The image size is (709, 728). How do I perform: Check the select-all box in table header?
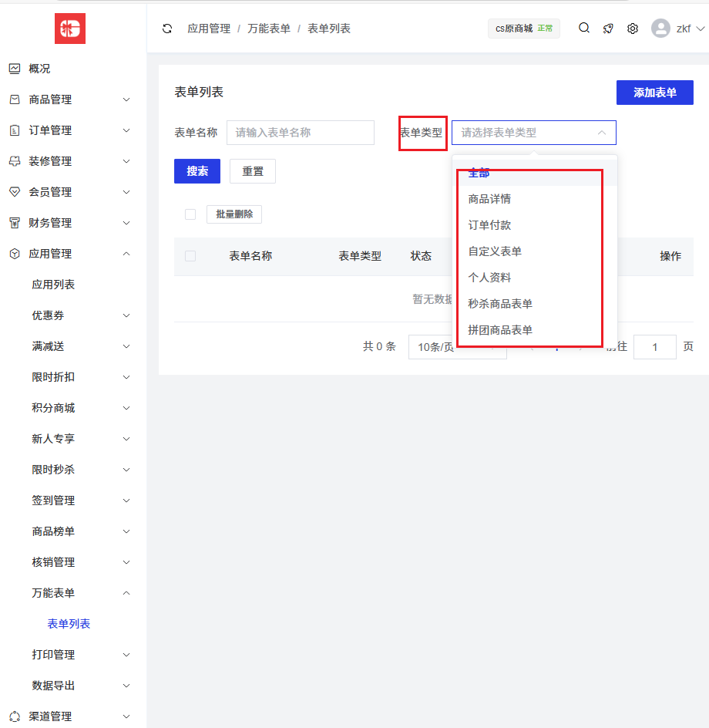(x=190, y=256)
